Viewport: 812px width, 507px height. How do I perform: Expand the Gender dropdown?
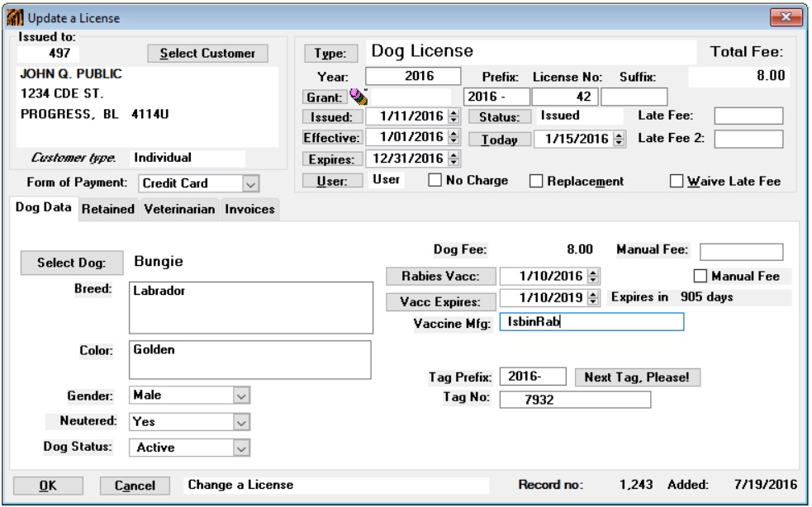click(x=240, y=396)
